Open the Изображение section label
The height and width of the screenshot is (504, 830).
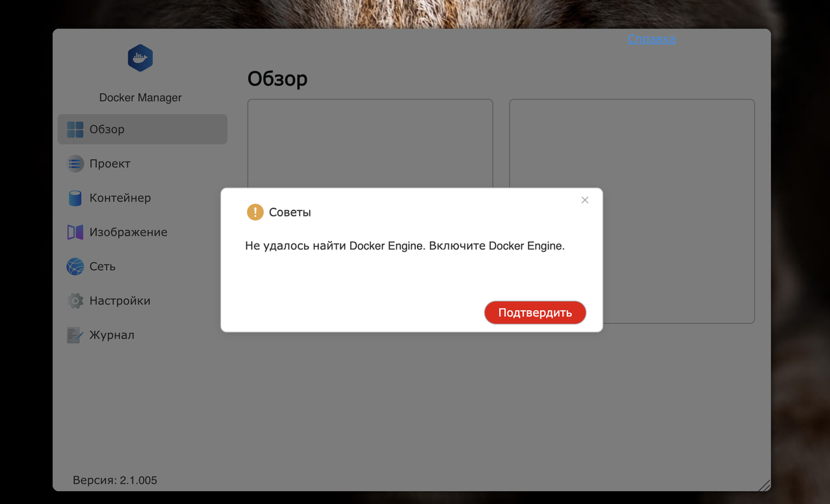(x=128, y=233)
